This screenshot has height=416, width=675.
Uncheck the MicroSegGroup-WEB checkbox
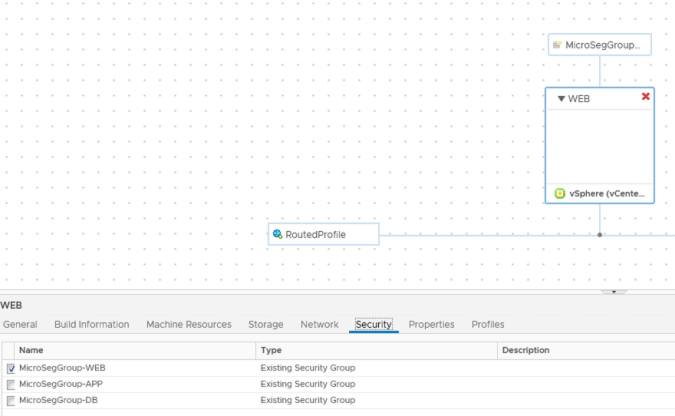pyautogui.click(x=11, y=368)
